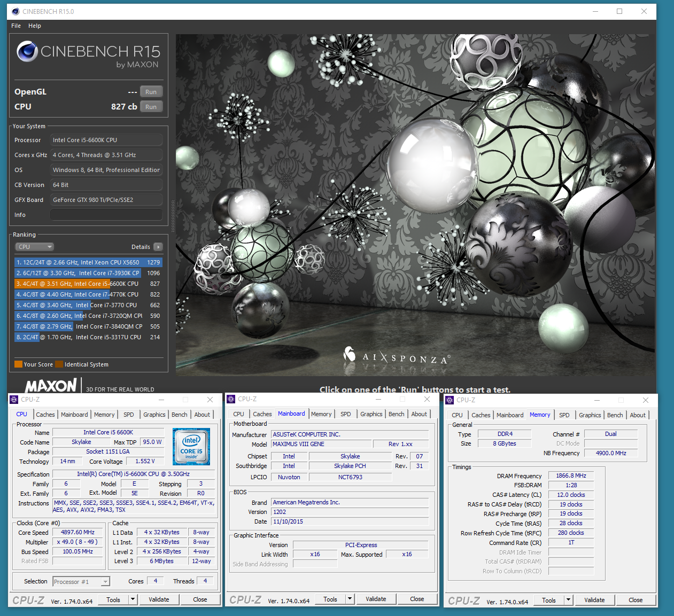The image size is (674, 616).
Task: Click the first CPU-Z window's title icon
Action: 14,400
